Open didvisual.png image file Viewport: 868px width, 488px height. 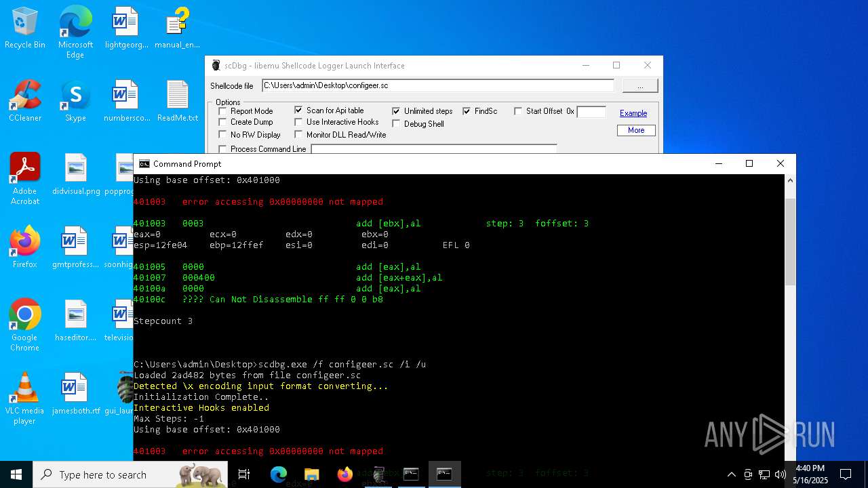click(x=75, y=174)
